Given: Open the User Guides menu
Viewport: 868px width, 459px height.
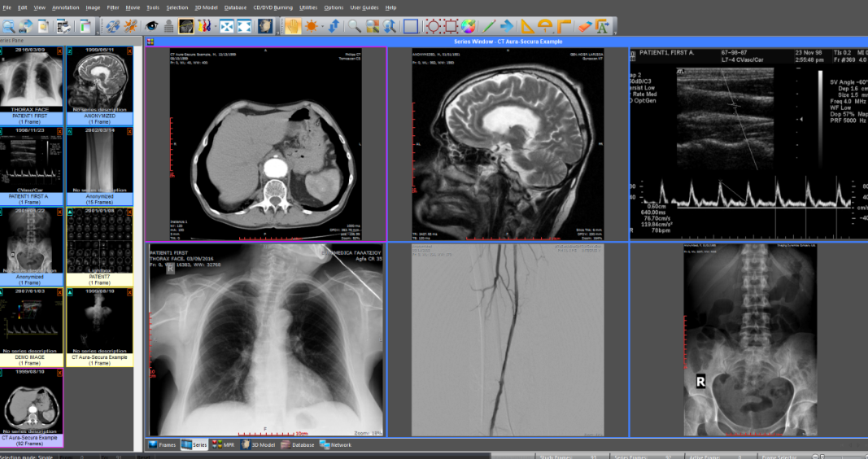Looking at the screenshot, I should pos(364,8).
